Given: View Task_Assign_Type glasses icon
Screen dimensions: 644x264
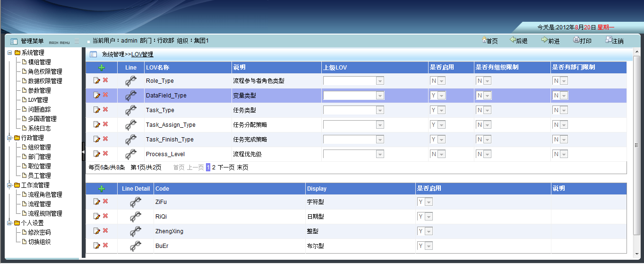Looking at the screenshot, I should coord(131,125).
